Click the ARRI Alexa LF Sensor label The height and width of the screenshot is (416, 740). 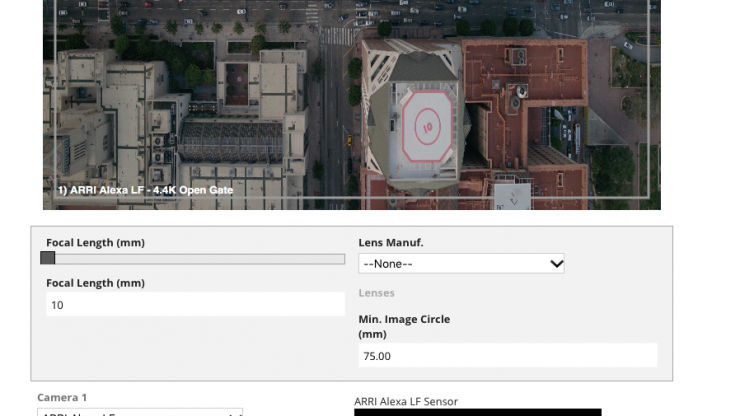pyautogui.click(x=405, y=401)
